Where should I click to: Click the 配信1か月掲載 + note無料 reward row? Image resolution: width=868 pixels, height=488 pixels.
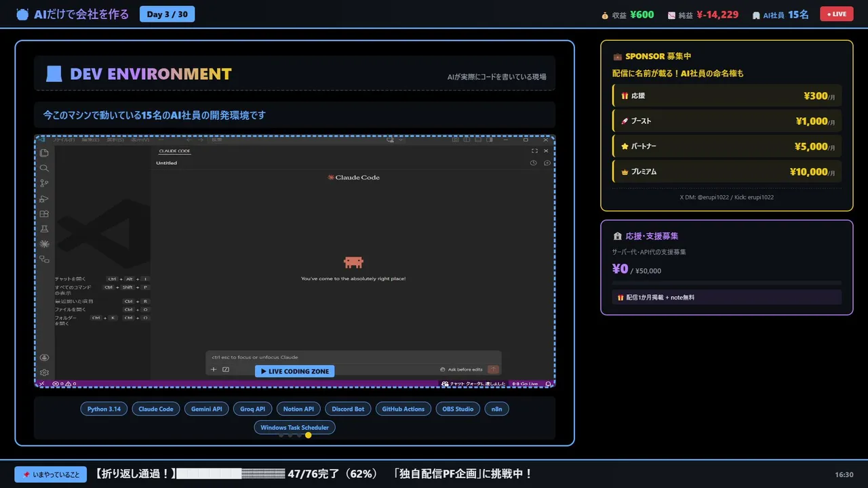click(726, 297)
